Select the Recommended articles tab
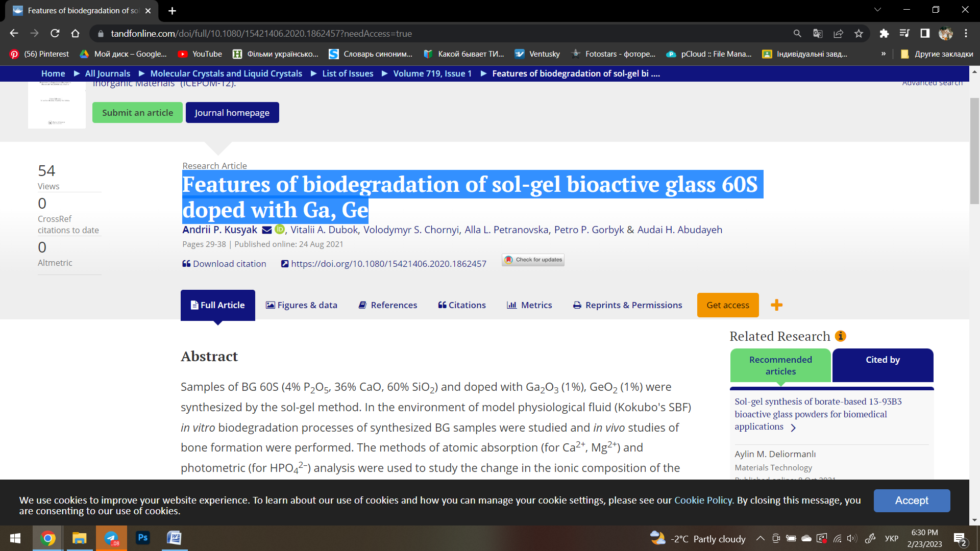Image resolution: width=980 pixels, height=551 pixels. pyautogui.click(x=780, y=365)
